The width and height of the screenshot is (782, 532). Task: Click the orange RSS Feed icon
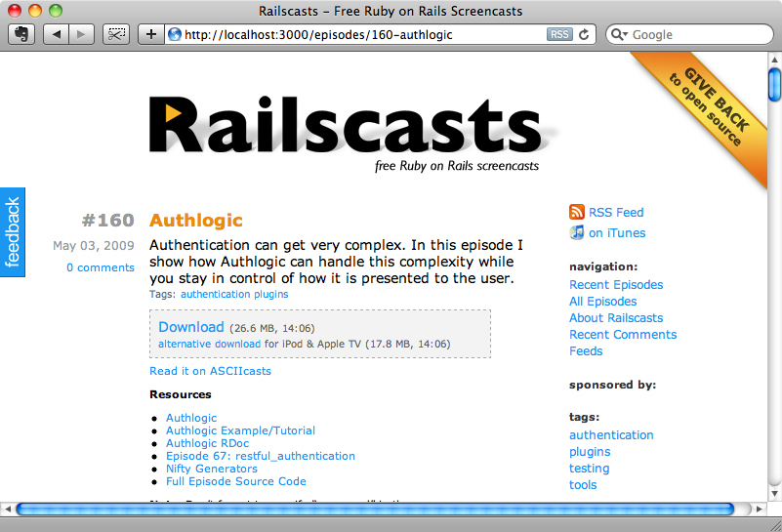tap(577, 212)
